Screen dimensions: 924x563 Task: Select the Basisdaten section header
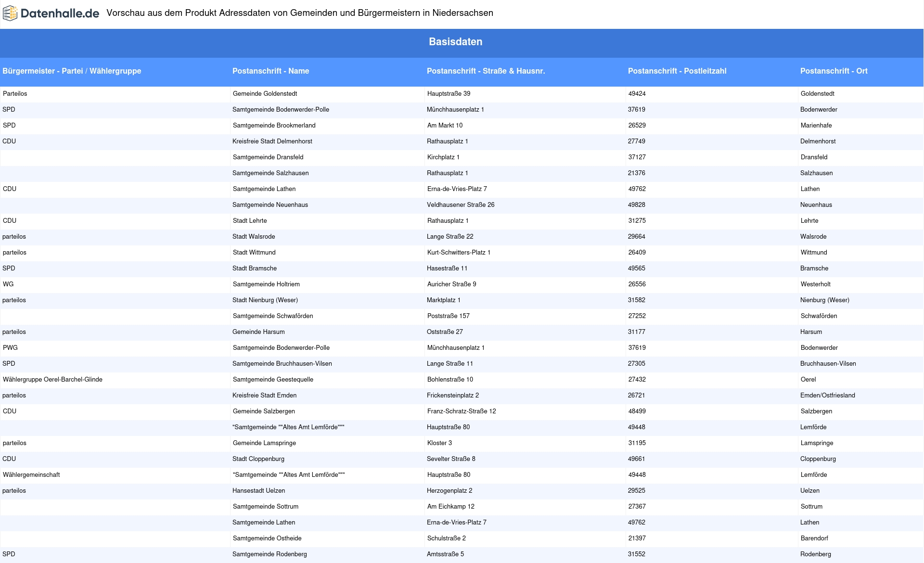pos(456,42)
